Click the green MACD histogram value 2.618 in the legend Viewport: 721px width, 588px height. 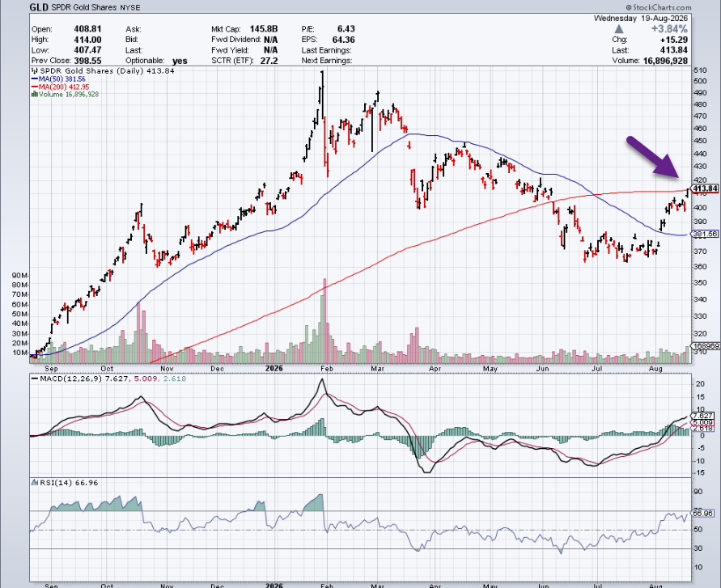click(174, 379)
